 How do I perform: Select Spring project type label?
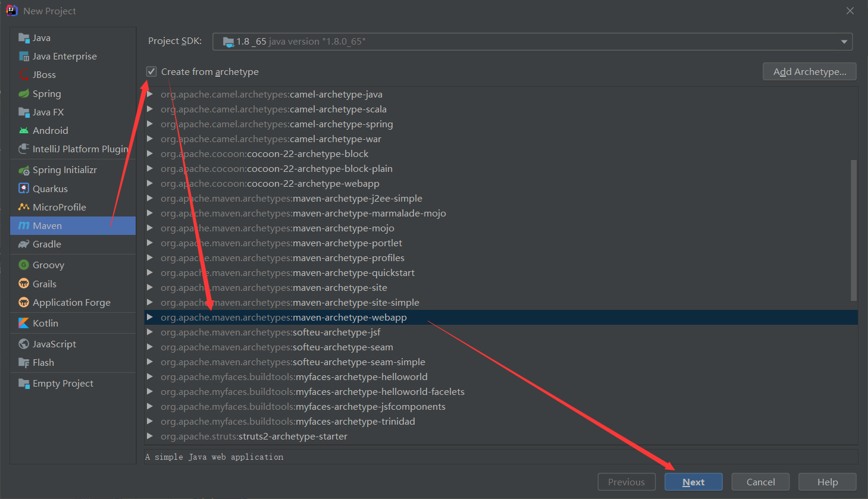coord(47,93)
